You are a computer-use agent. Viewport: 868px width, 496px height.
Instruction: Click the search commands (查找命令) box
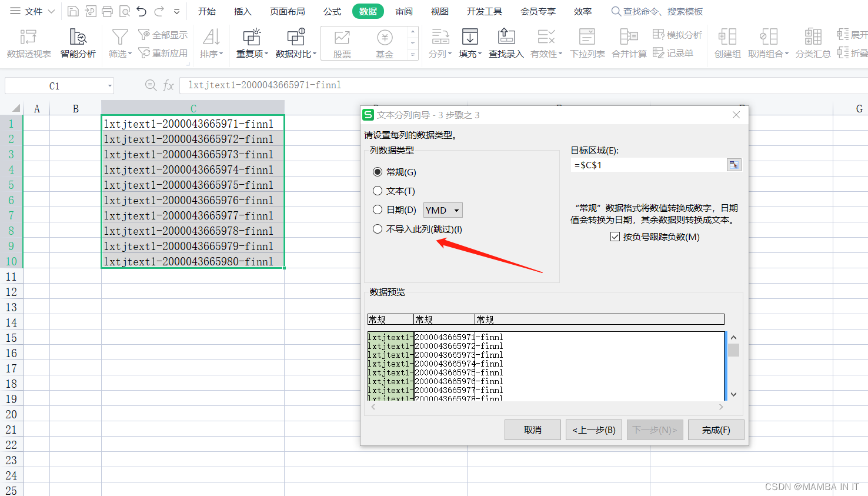657,11
